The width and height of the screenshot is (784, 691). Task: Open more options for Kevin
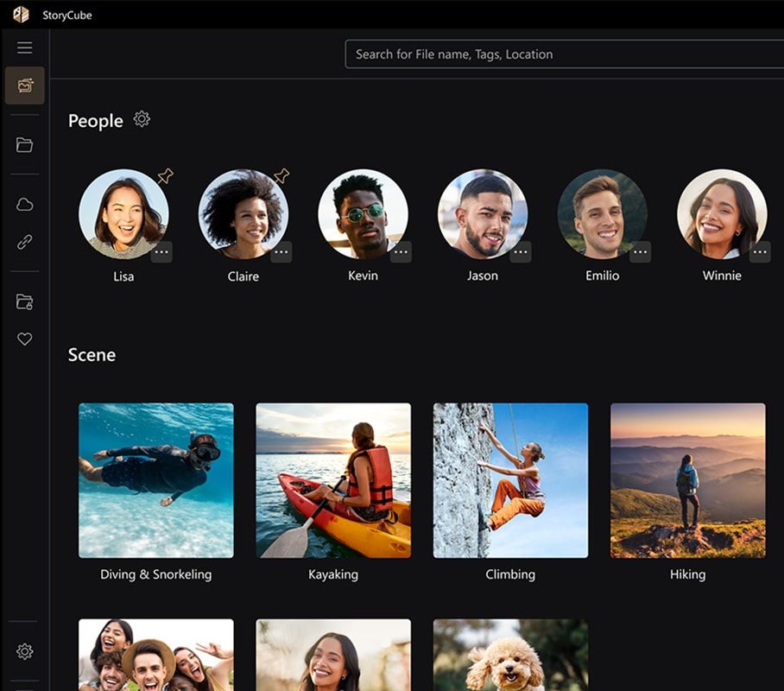click(401, 252)
